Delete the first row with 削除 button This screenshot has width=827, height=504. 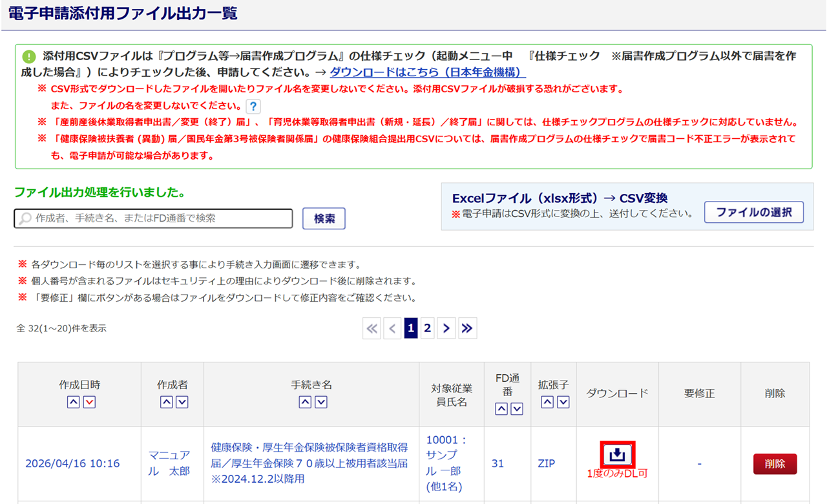click(x=775, y=464)
